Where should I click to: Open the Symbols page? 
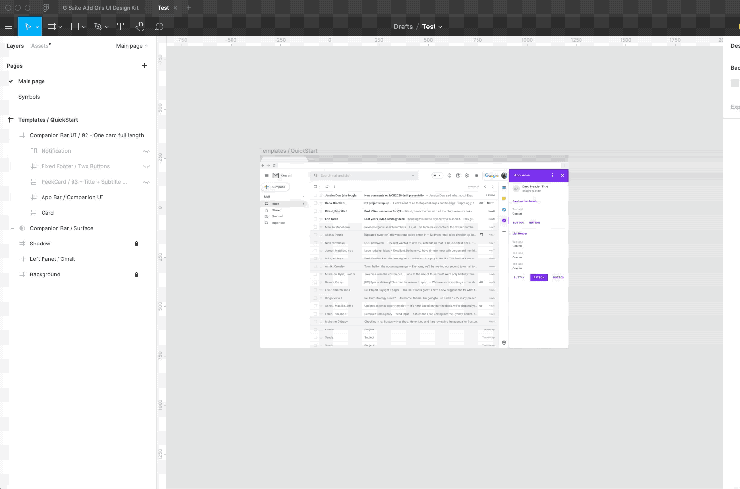[29, 96]
